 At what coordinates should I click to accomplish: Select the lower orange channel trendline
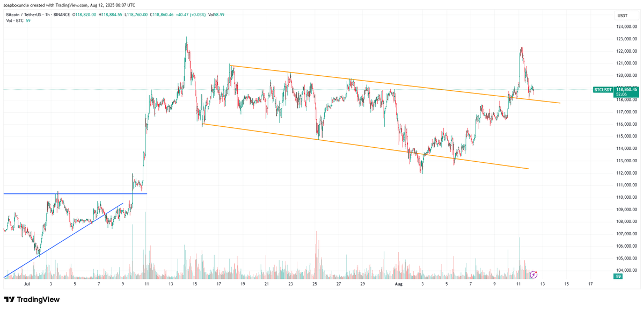point(349,142)
